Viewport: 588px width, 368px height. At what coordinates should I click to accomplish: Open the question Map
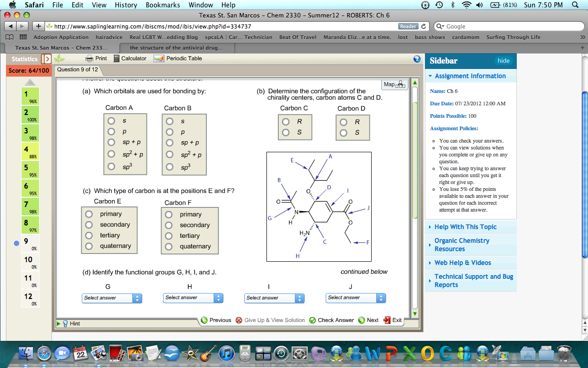pos(395,84)
